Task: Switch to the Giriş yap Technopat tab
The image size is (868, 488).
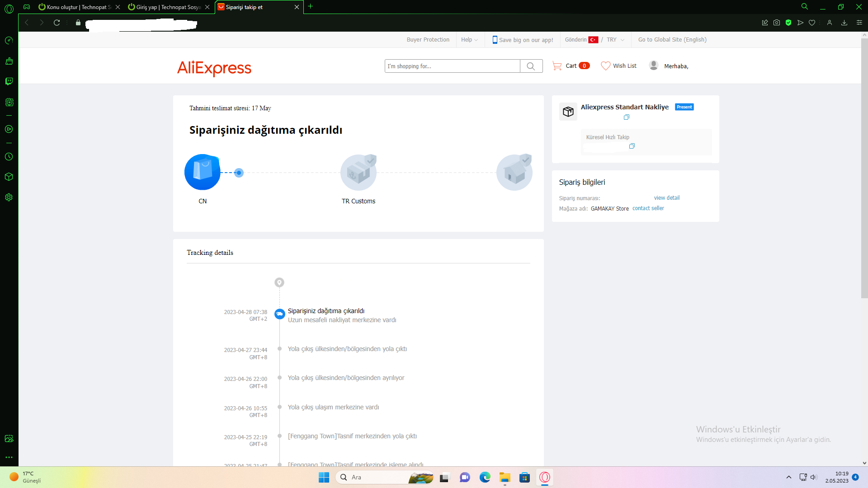Action: pos(168,7)
